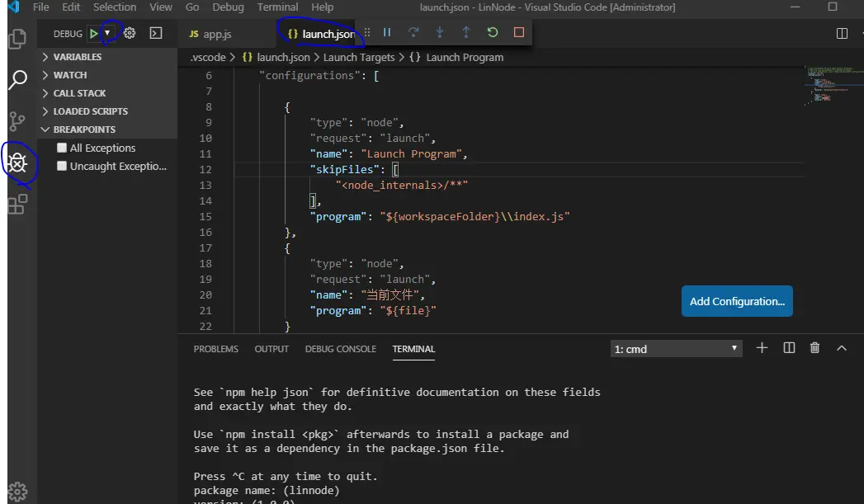The height and width of the screenshot is (504, 864).
Task: Open the View menu
Action: point(161,7)
